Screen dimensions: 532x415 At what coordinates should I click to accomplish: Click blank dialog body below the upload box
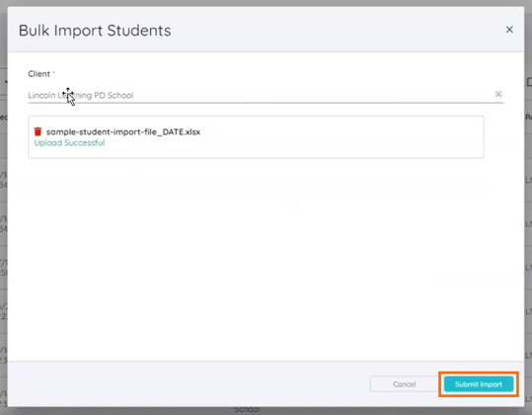coord(266,258)
